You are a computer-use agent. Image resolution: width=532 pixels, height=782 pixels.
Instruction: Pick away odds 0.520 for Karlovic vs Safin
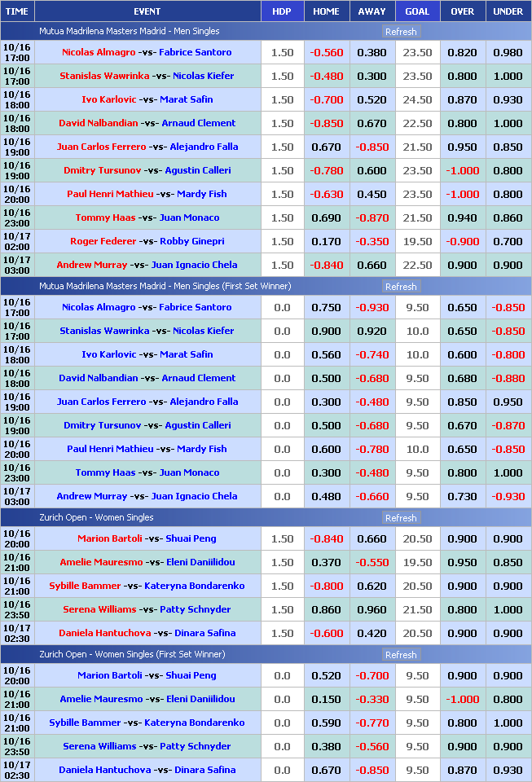[x=372, y=99]
